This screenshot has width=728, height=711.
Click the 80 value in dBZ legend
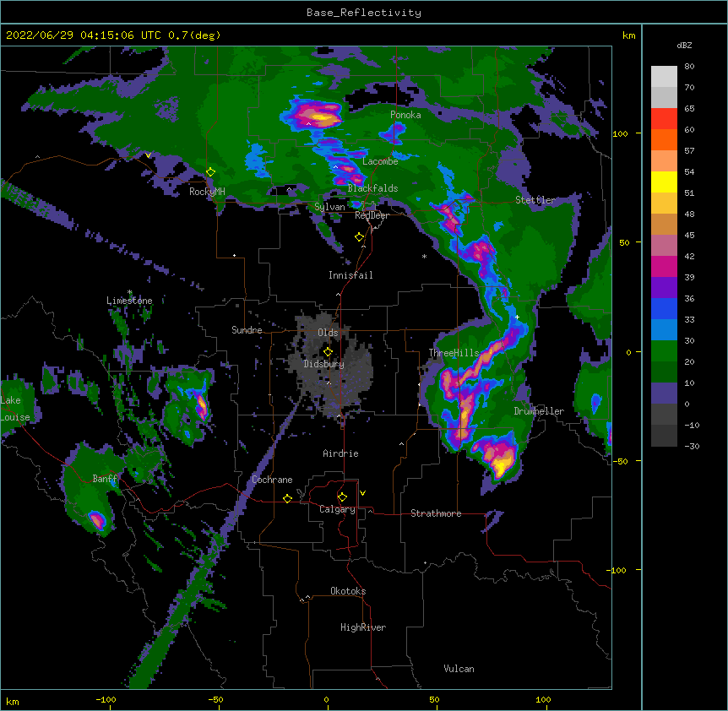(x=689, y=67)
